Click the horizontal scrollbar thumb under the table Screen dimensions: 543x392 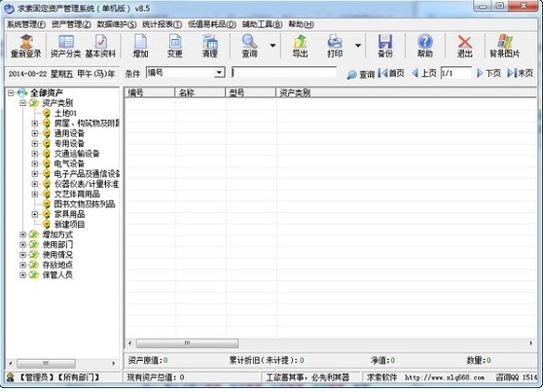[187, 343]
